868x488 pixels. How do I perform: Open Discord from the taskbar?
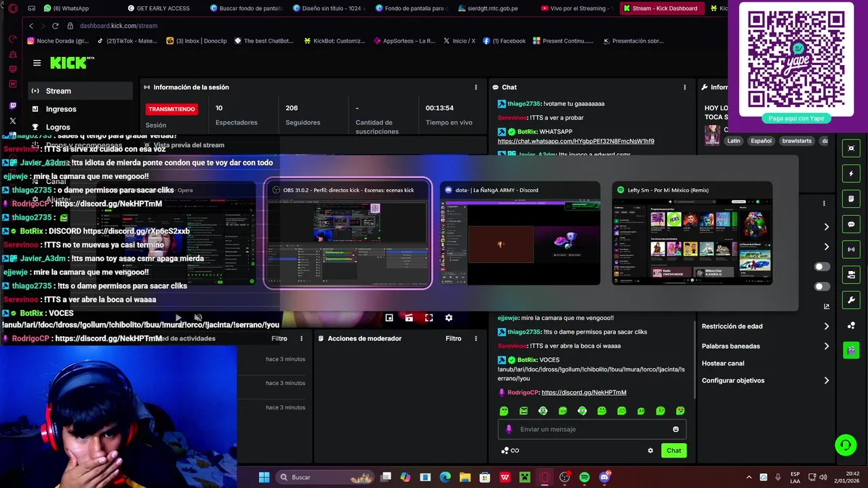(604, 477)
